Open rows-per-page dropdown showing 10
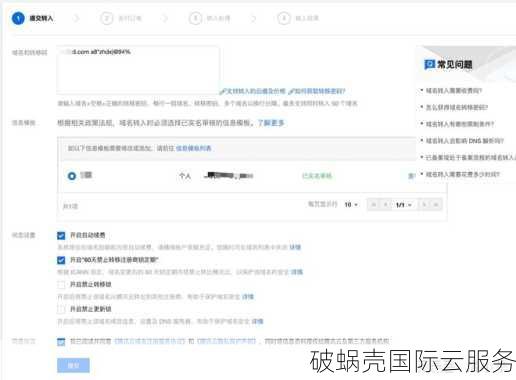516x380 pixels. (x=351, y=204)
